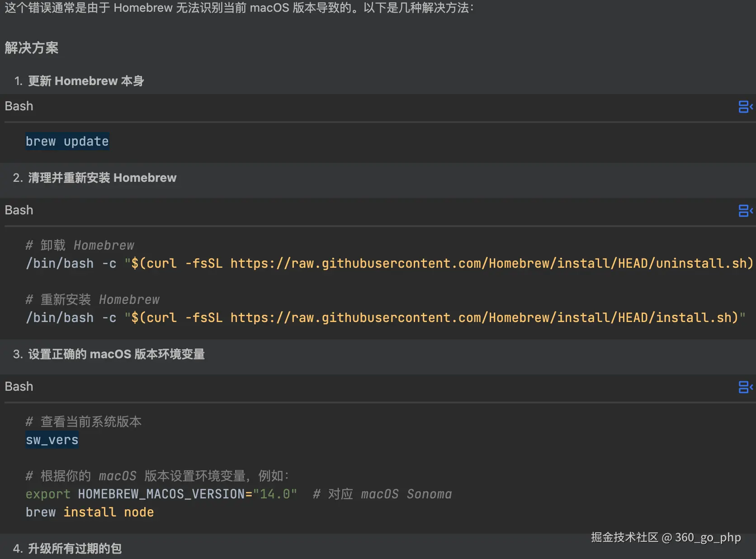Image resolution: width=756 pixels, height=559 pixels.
Task: Click insert-code icon for Homebrew reinstall block
Action: [745, 211]
